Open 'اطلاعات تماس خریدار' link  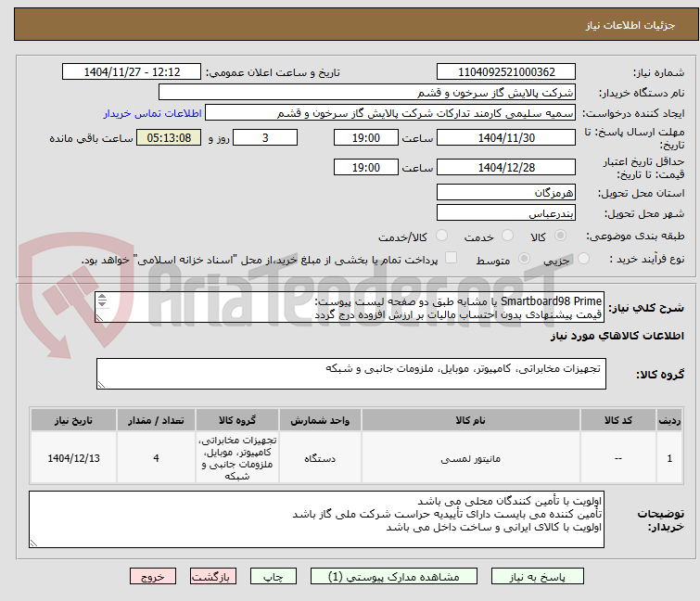153,113
